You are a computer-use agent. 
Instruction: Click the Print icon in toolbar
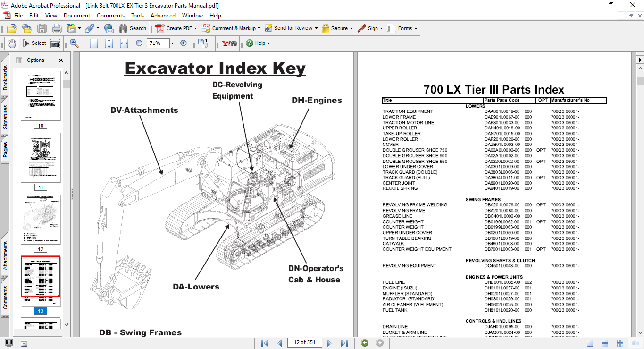click(57, 28)
